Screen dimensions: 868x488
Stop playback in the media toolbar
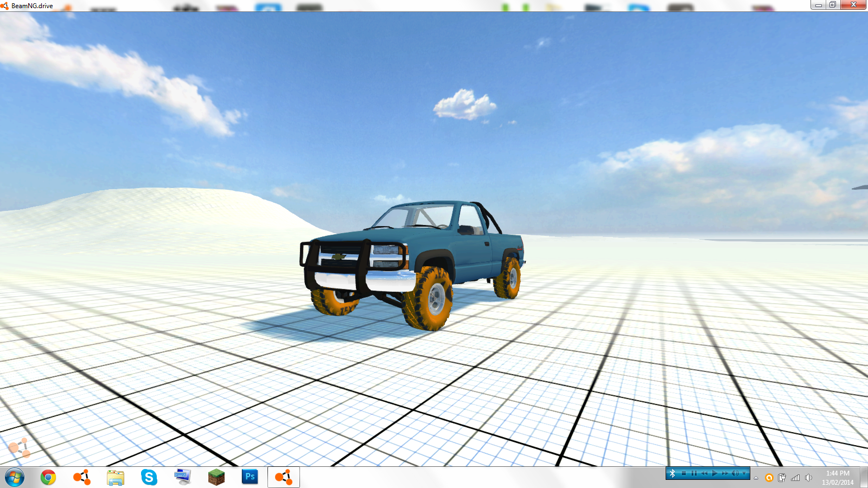point(684,473)
